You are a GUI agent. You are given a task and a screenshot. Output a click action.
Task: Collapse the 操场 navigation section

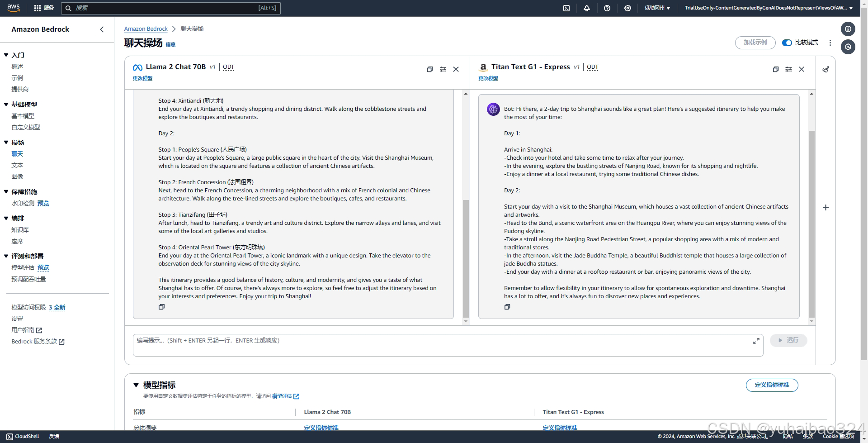click(6, 143)
